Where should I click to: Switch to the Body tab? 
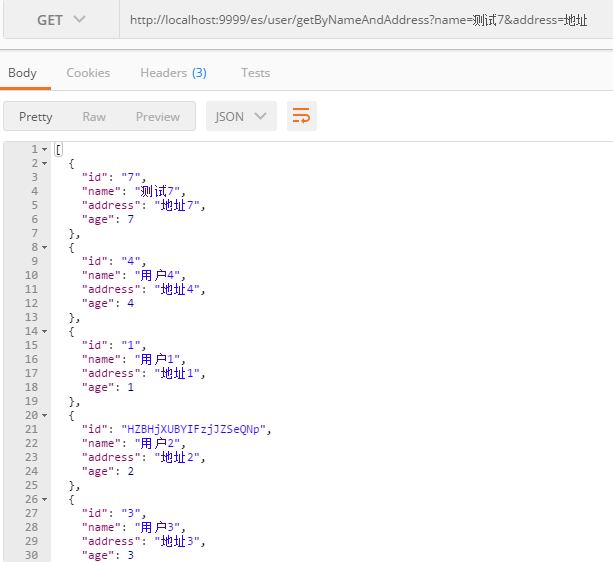(x=22, y=73)
